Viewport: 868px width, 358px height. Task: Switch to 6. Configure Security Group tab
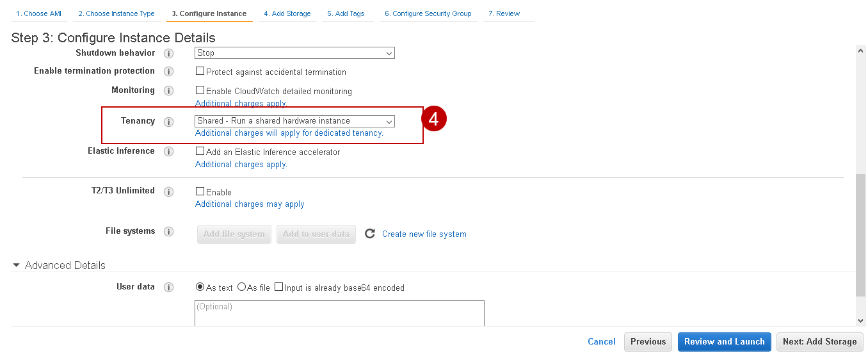(428, 13)
